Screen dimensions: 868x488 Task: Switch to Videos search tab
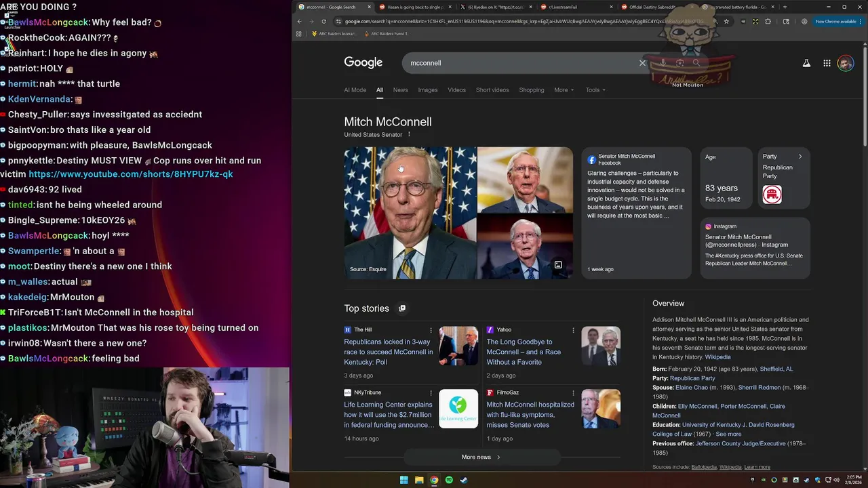pyautogui.click(x=456, y=90)
